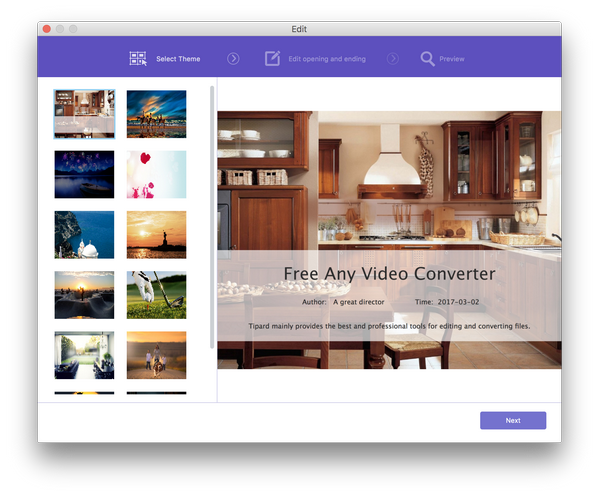
Task: Pick the Statue of Liberty sunset theme
Action: tap(157, 235)
